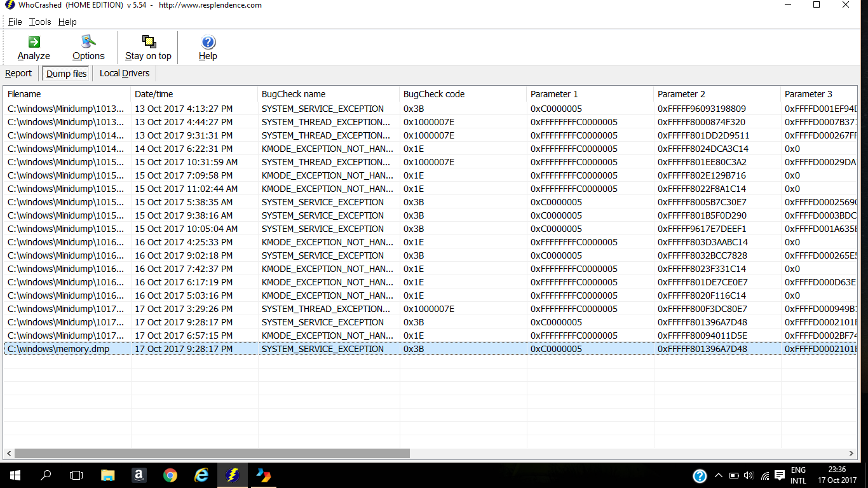Image resolution: width=868 pixels, height=488 pixels.
Task: Open the Help toolbar icon
Action: 208,42
